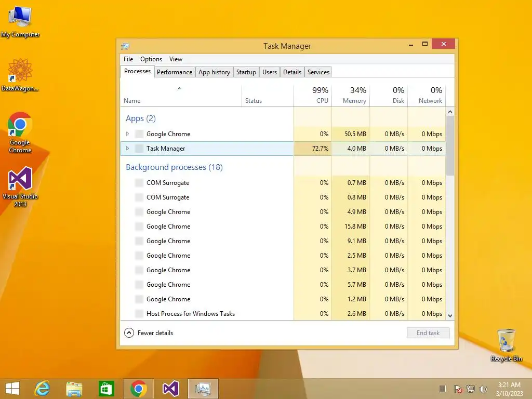
Task: Switch to the Startup tab
Action: tap(246, 72)
